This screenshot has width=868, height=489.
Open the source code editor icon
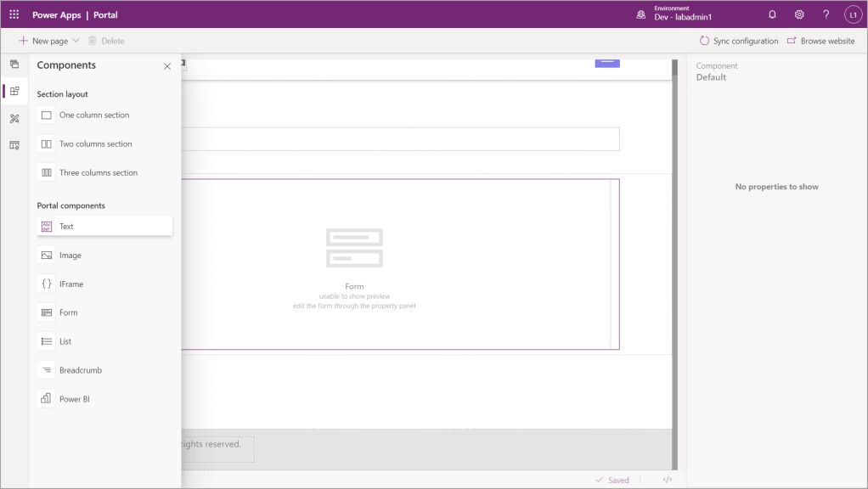point(668,480)
